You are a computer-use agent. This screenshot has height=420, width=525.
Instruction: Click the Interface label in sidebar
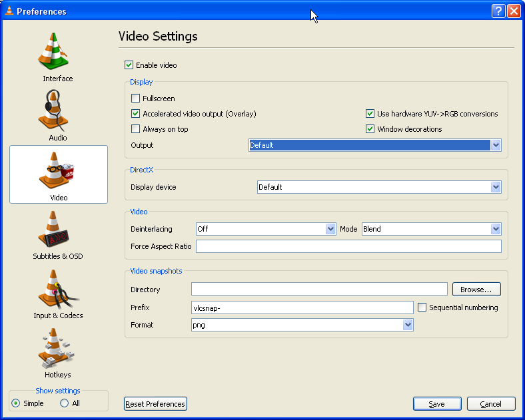(x=57, y=79)
